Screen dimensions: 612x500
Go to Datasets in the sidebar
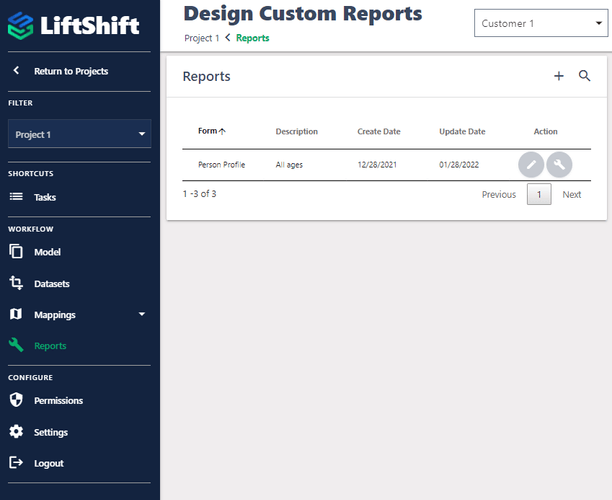pyautogui.click(x=51, y=284)
